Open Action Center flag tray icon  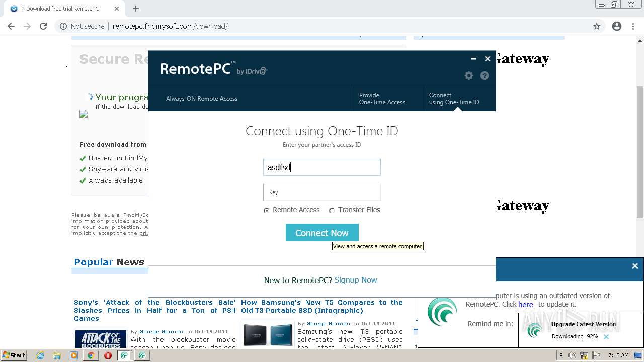[x=596, y=355]
